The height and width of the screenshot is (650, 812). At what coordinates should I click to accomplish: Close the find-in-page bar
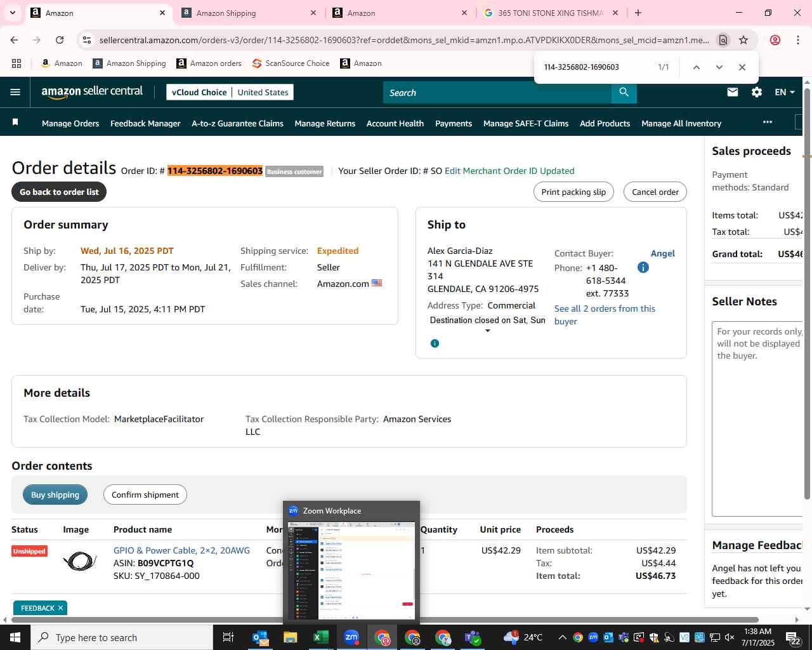pos(742,67)
